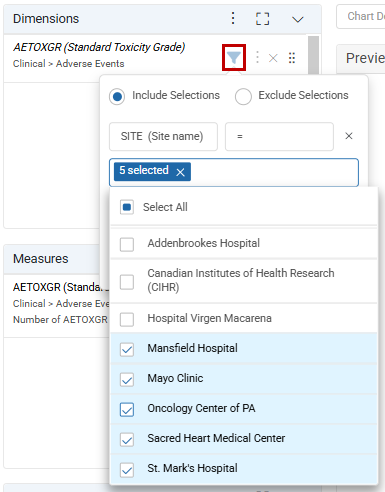Uncheck Mansfield Hospital
Screen dimensions: 385x492
[127, 349]
